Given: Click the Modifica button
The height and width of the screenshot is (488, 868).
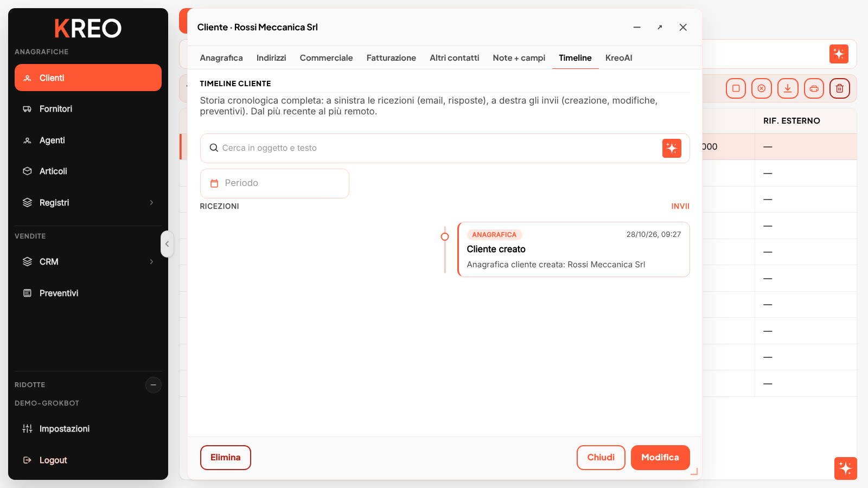Looking at the screenshot, I should pos(660,458).
